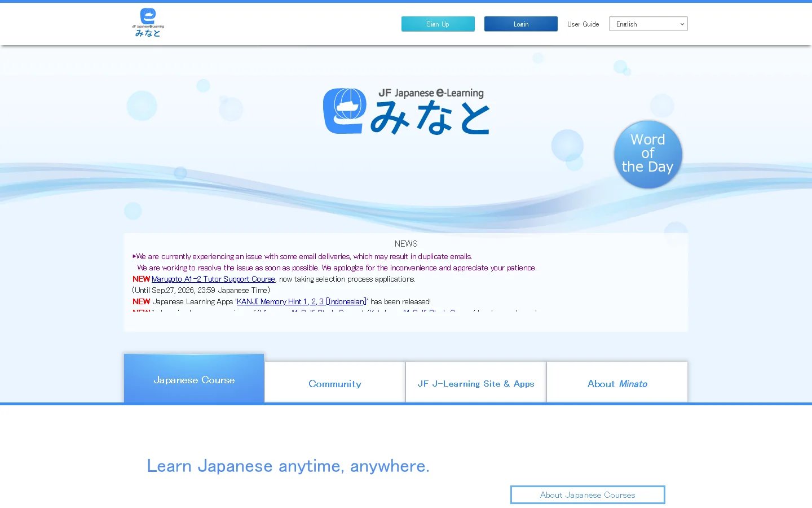Open the Word of the Day bubble
The image size is (812, 508).
pos(648,154)
